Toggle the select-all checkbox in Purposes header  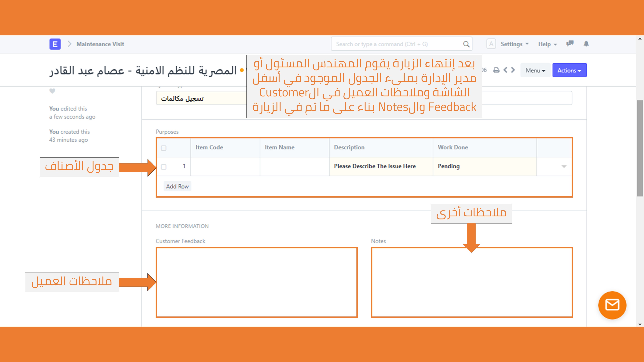click(164, 148)
